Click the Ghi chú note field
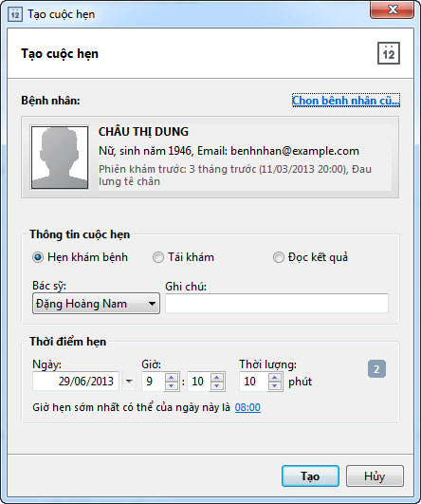Image resolution: width=421 pixels, height=504 pixels. point(277,303)
